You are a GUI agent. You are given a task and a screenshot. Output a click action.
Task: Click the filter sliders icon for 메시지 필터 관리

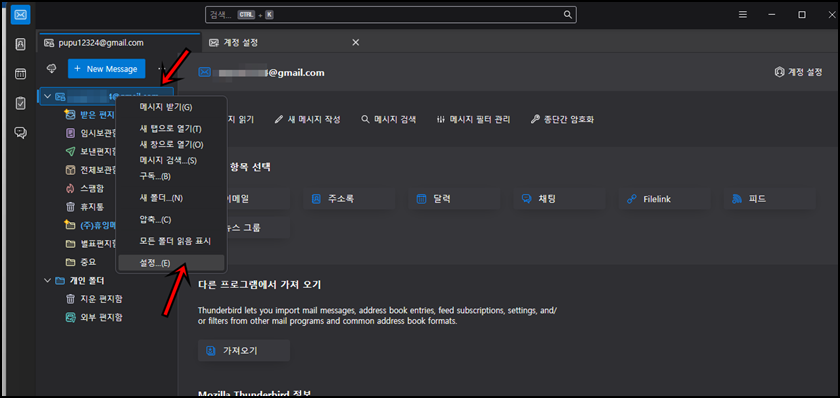[x=441, y=119]
